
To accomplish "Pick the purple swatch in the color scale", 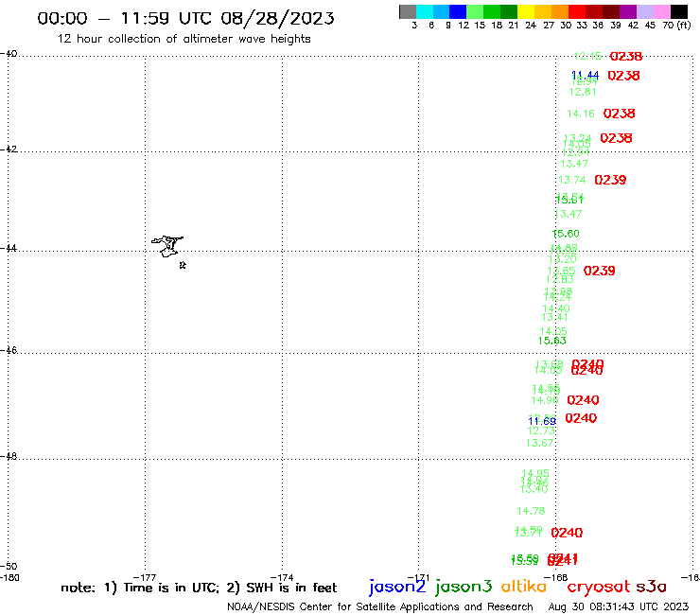I will pyautogui.click(x=628, y=11).
